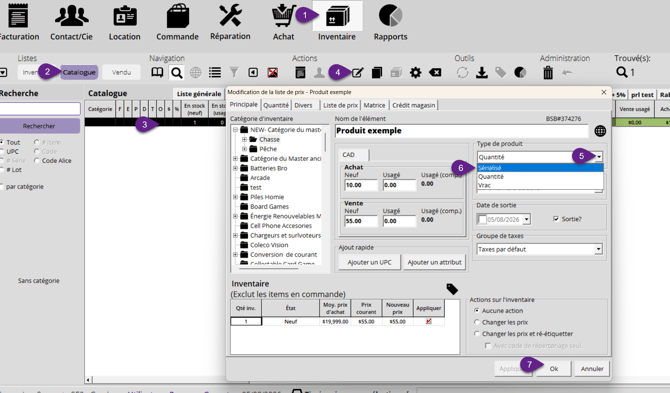Toggle the Sortie? checkbox

(x=555, y=219)
